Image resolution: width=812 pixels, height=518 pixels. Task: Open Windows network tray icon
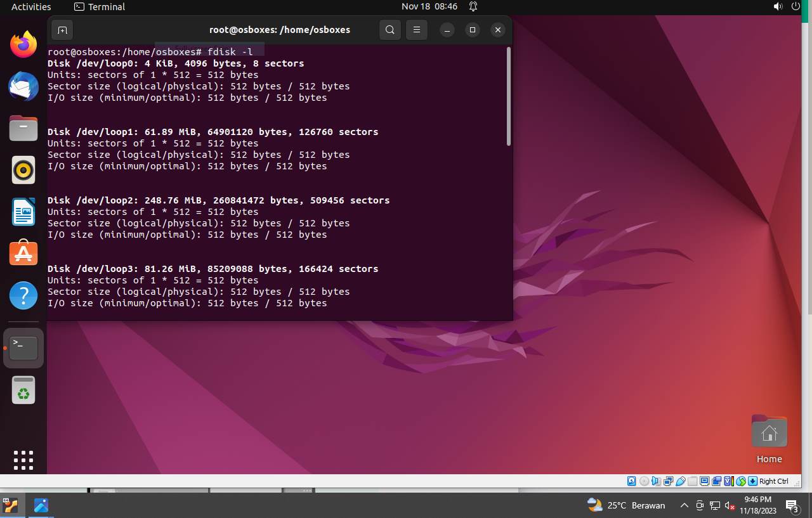(x=715, y=505)
